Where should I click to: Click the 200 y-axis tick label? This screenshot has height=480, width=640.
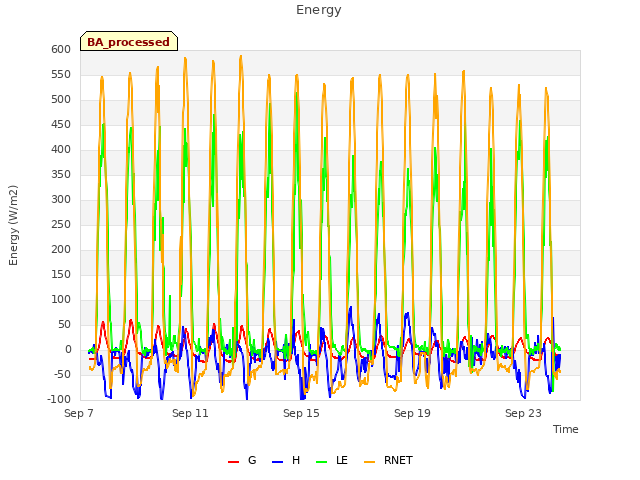[x=61, y=249]
